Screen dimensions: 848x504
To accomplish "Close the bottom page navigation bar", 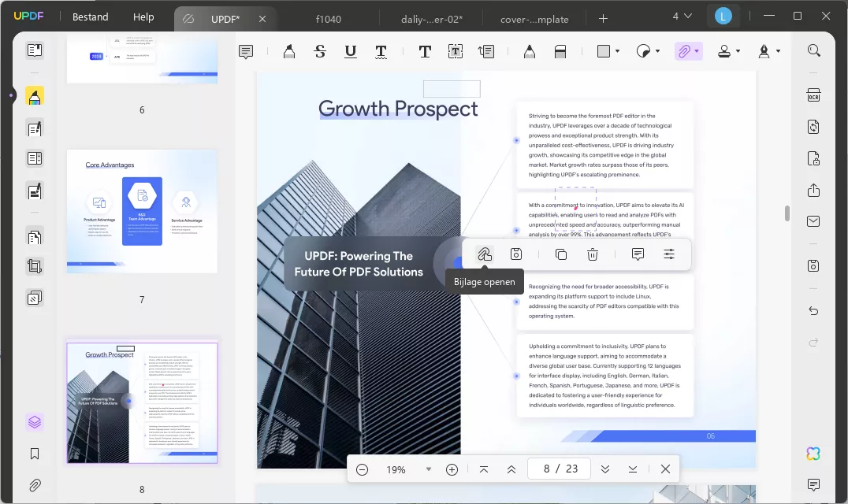I will click(666, 469).
